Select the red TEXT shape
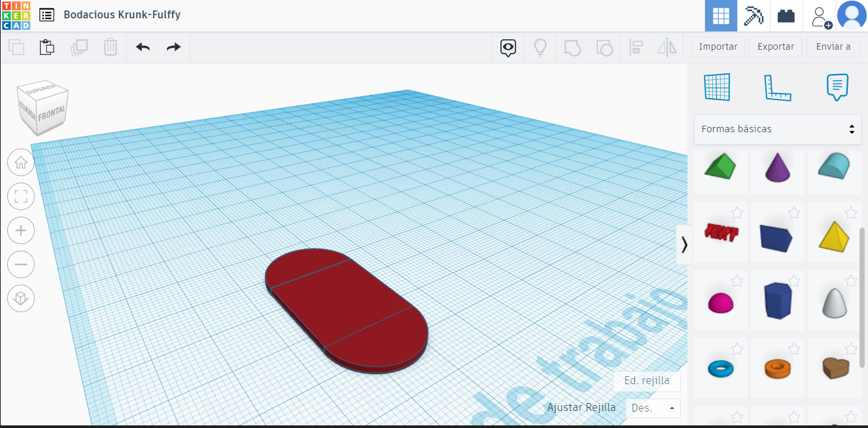Viewport: 868px width, 428px height. pos(721,234)
